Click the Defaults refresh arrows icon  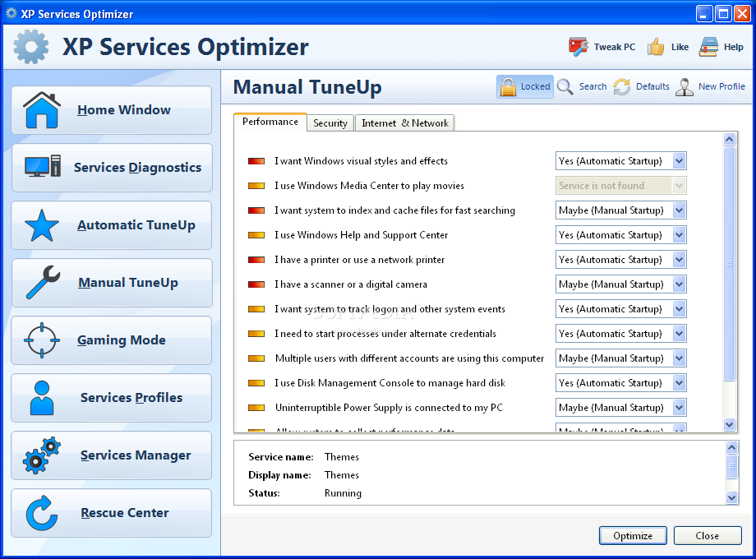click(x=622, y=87)
